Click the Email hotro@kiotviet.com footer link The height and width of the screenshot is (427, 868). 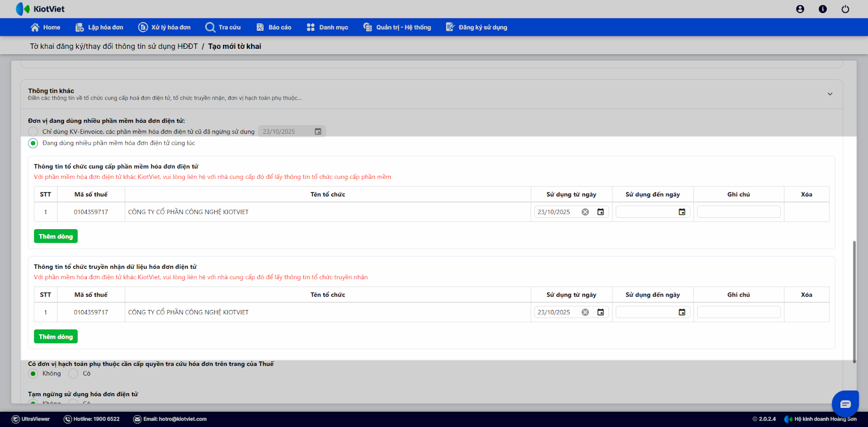point(170,419)
